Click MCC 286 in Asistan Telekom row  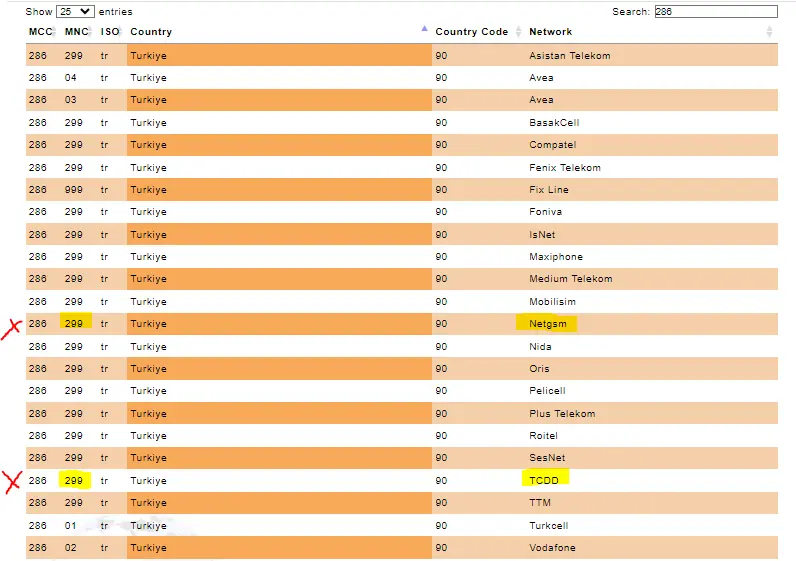(38, 56)
